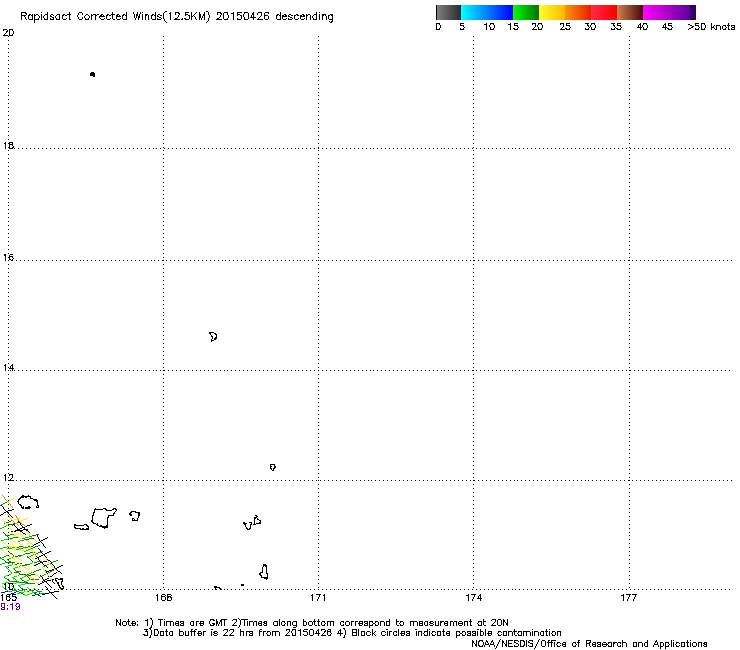
Task: Click the latitude label 14
Action: pos(8,367)
